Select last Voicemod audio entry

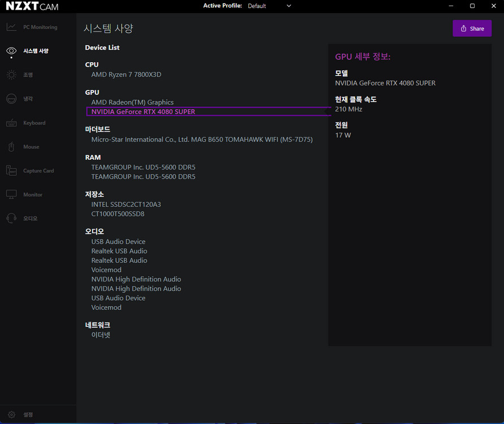[x=106, y=308]
